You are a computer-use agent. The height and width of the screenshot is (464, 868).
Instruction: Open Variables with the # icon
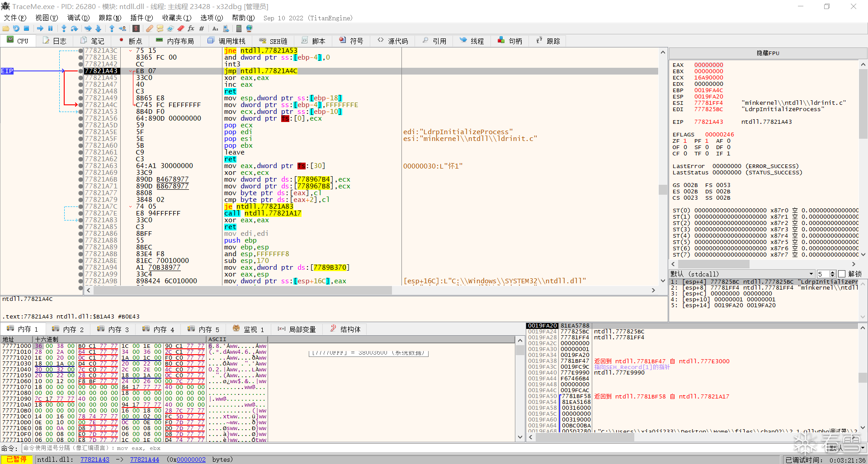tap(202, 28)
